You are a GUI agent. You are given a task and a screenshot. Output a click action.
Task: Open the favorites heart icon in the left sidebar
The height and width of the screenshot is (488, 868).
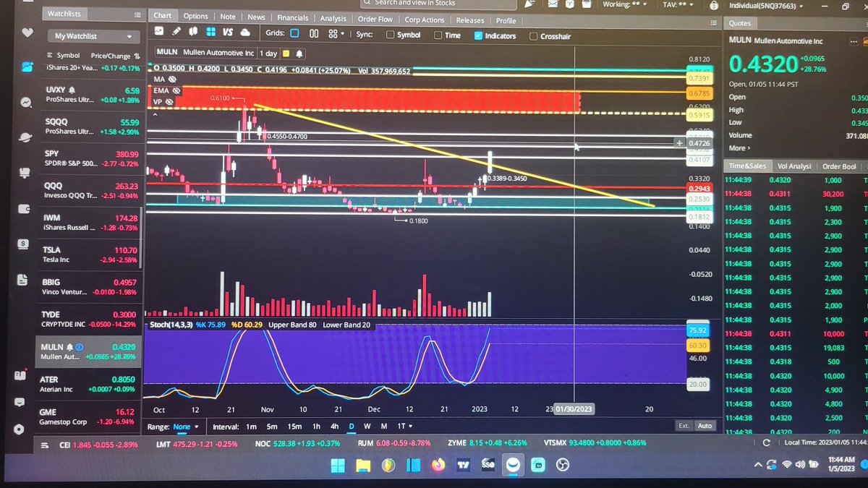[27, 33]
